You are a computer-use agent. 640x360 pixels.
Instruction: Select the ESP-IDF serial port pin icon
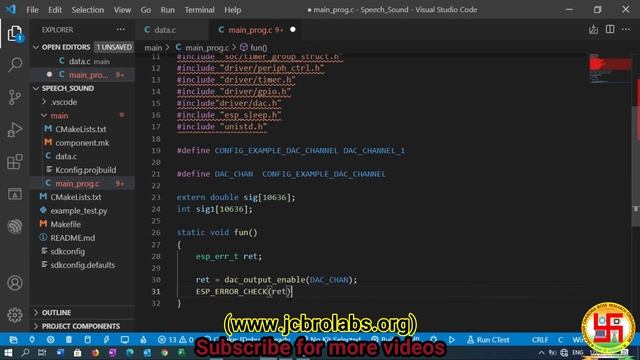[x=32, y=340]
